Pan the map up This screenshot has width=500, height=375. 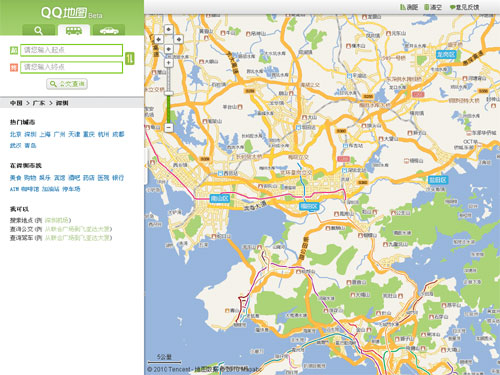[169, 30]
